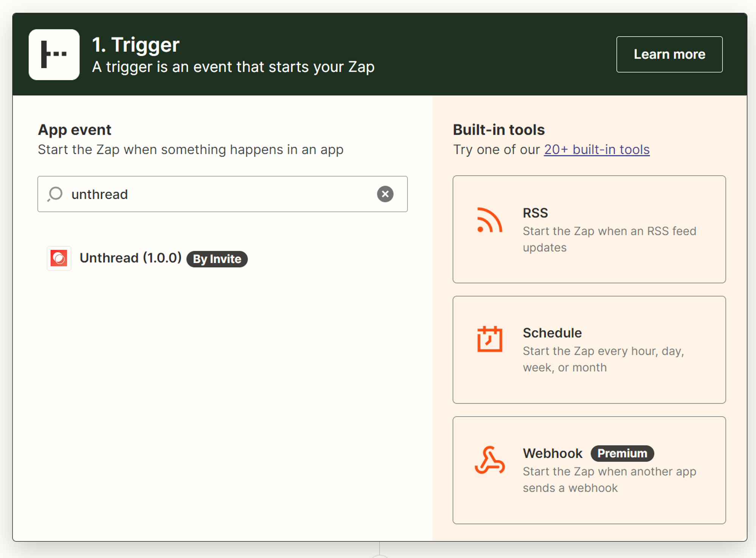Click the By Invite badge
This screenshot has width=756, height=558.
[x=217, y=259]
